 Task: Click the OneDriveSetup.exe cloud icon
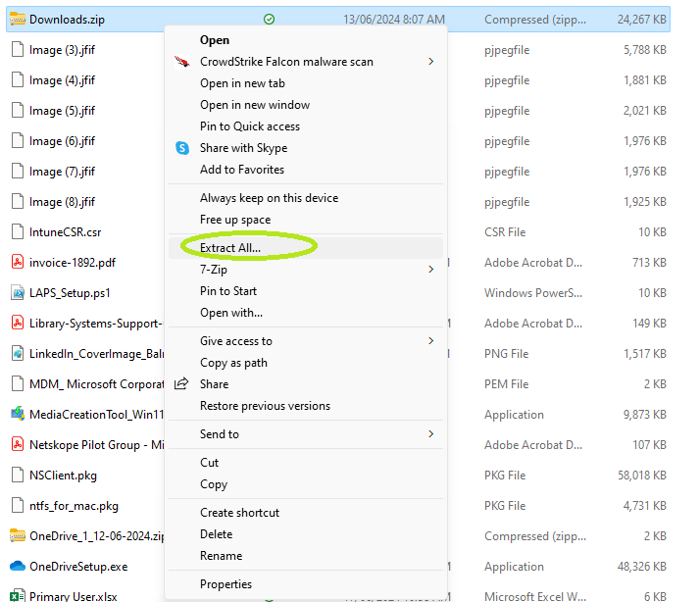point(18,566)
